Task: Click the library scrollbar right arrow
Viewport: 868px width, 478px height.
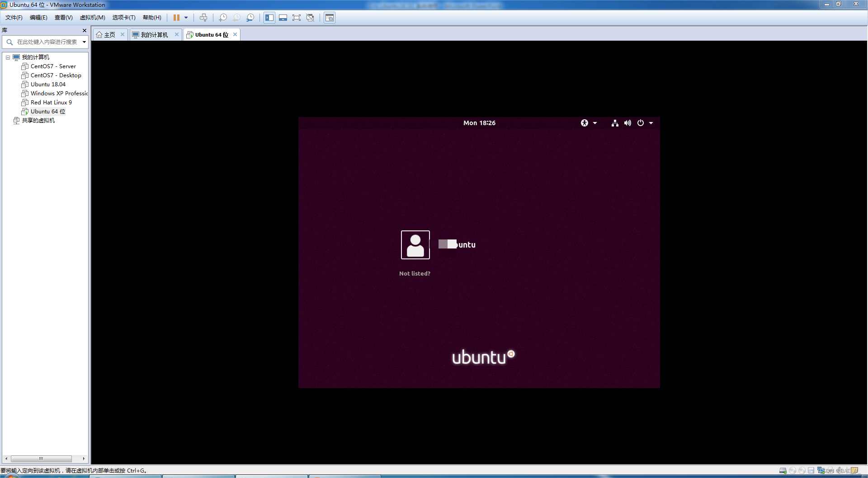Action: click(x=84, y=459)
